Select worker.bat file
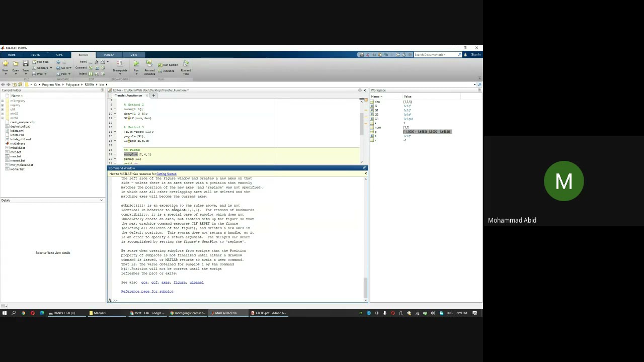The image size is (644, 362). click(x=17, y=169)
